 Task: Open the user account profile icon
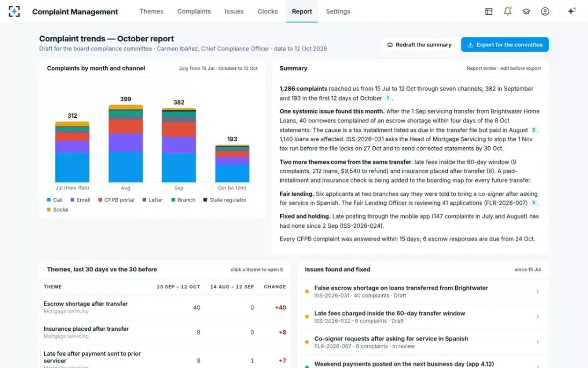tap(545, 11)
